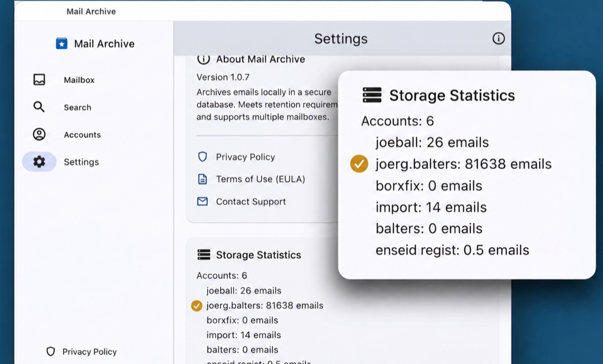Click the Settings gear icon in sidebar

tap(39, 161)
